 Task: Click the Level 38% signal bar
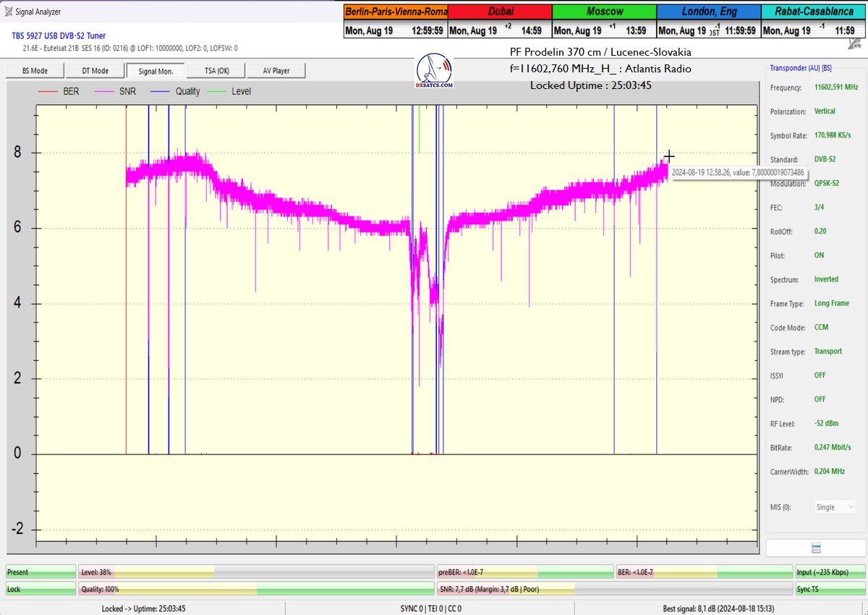pyautogui.click(x=256, y=572)
